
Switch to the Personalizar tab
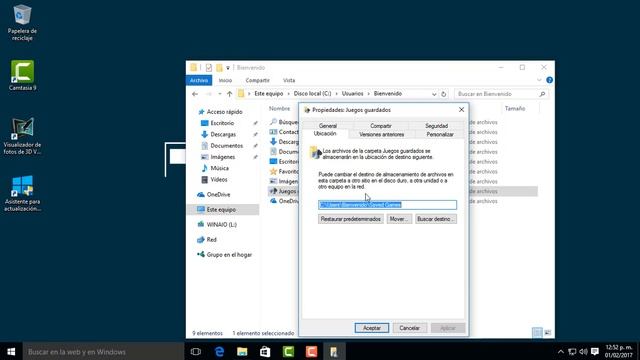pyautogui.click(x=440, y=134)
